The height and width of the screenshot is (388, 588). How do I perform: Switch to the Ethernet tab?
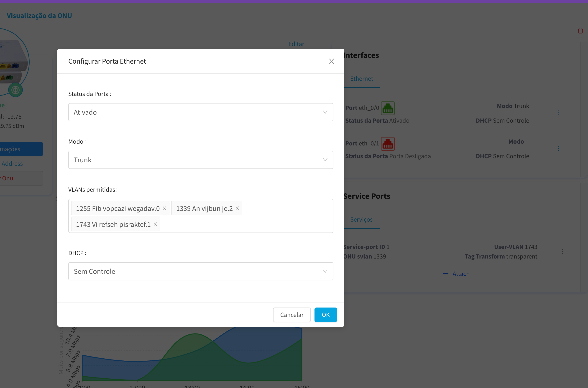click(x=361, y=79)
